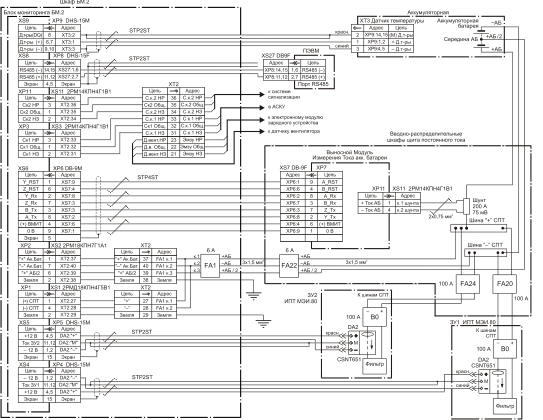Select the Шина "+" СПТ bus bar
This screenshot has width=543, height=420.
(479, 228)
